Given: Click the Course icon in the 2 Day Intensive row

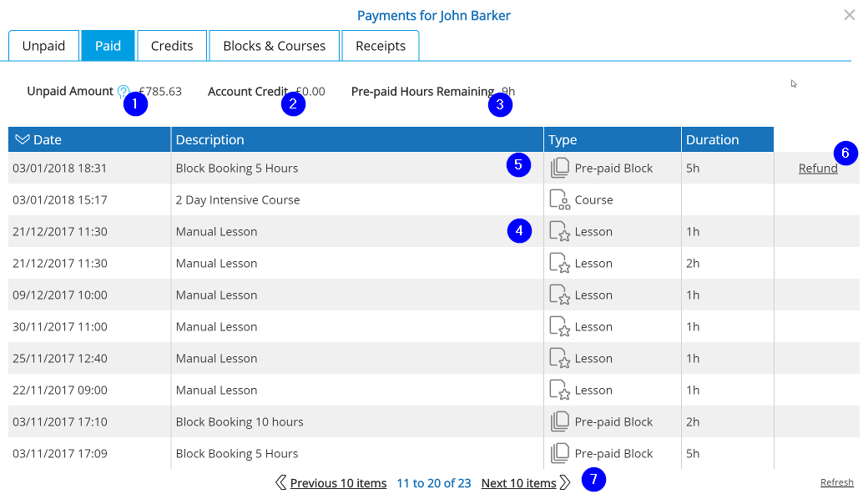Looking at the screenshot, I should 559,199.
